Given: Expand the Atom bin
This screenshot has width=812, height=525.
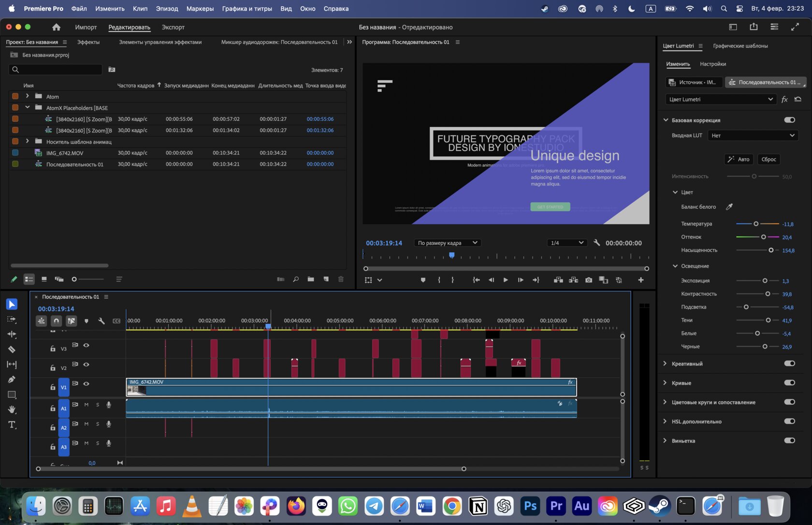Looking at the screenshot, I should [28, 96].
